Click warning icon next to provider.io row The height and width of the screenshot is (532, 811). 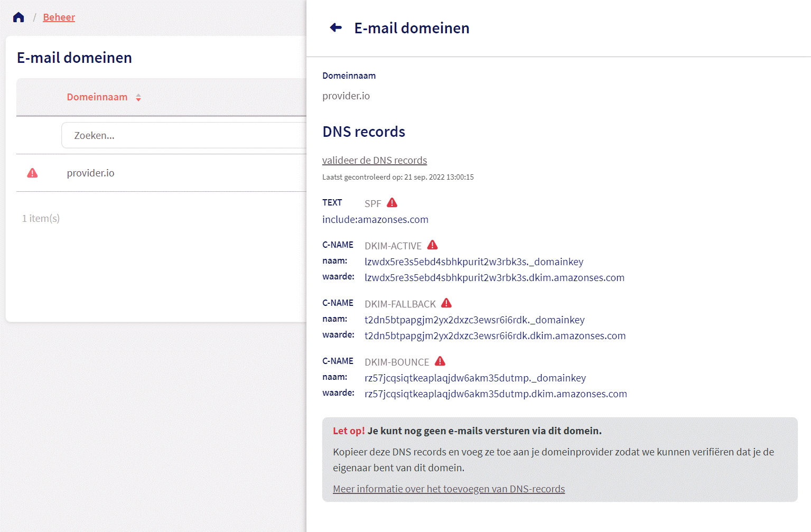[32, 173]
